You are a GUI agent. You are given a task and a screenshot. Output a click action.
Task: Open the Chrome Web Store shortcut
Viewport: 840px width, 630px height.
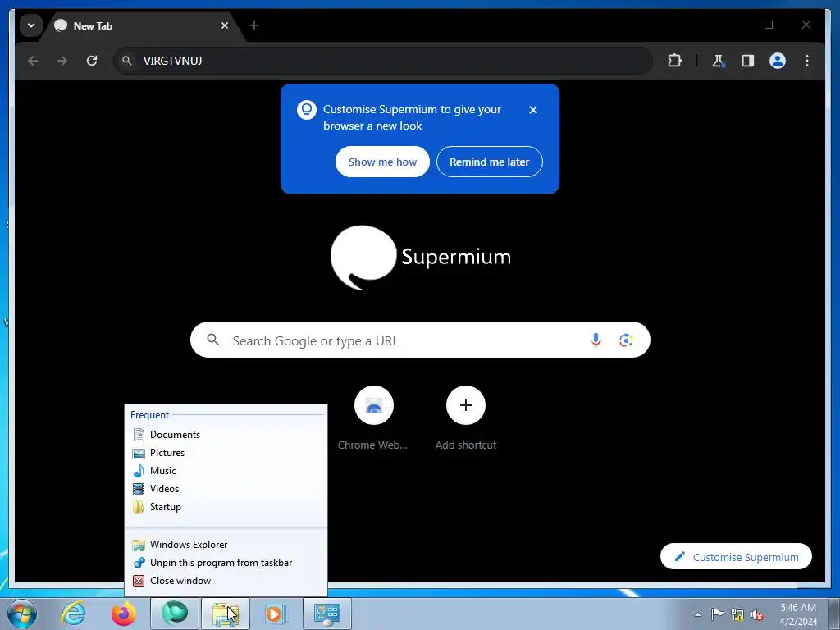point(373,418)
